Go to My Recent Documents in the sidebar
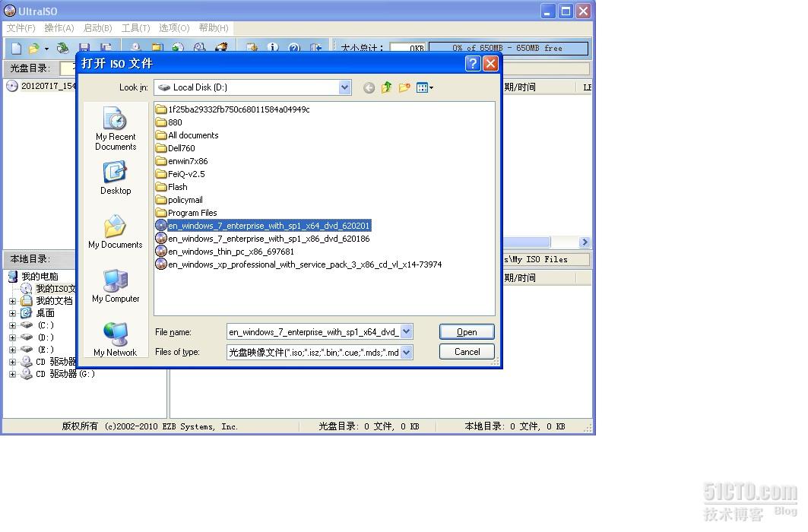 116,128
